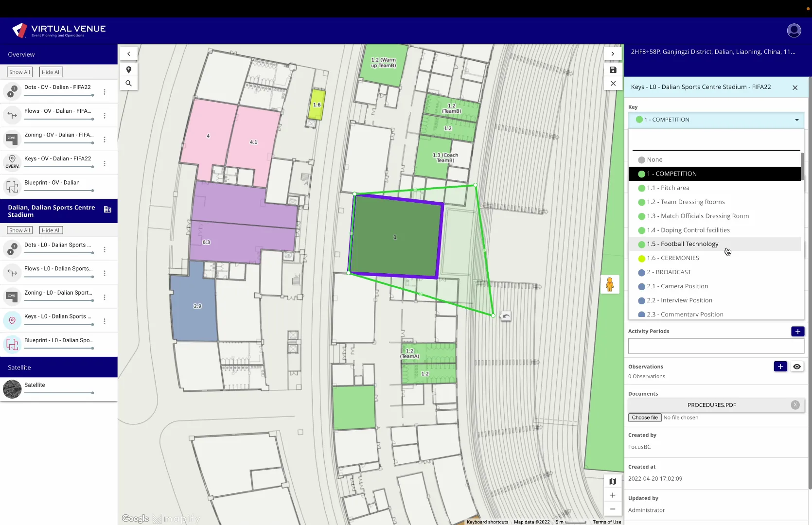The height and width of the screenshot is (525, 812).
Task: Click the Virtual Venue logo
Action: pos(59,30)
